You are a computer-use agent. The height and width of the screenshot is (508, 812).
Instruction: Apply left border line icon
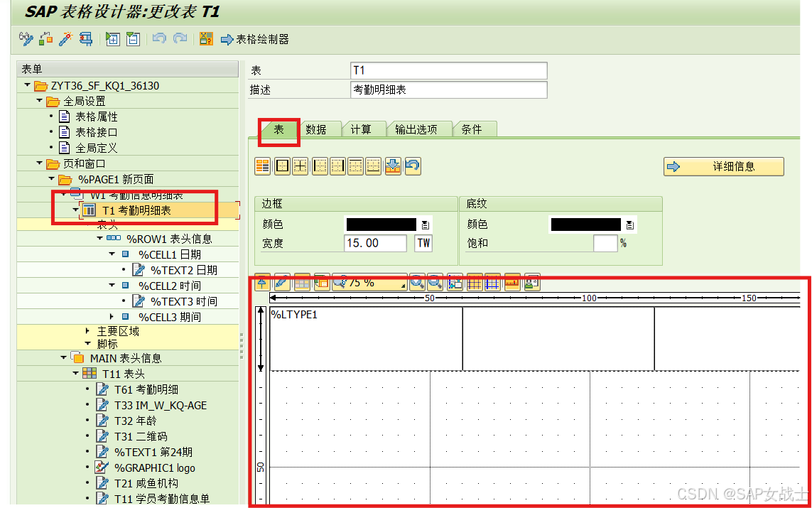pyautogui.click(x=320, y=166)
